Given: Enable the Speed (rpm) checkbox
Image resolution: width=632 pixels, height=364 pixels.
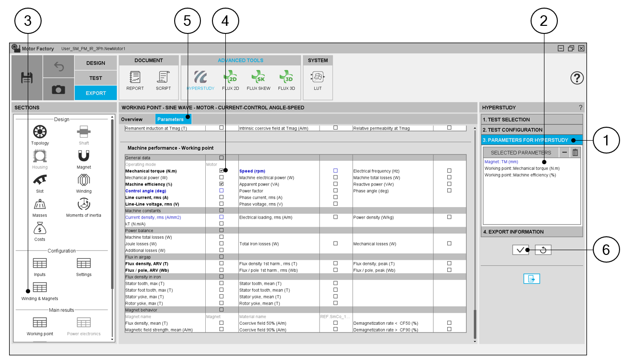Looking at the screenshot, I should coord(335,171).
